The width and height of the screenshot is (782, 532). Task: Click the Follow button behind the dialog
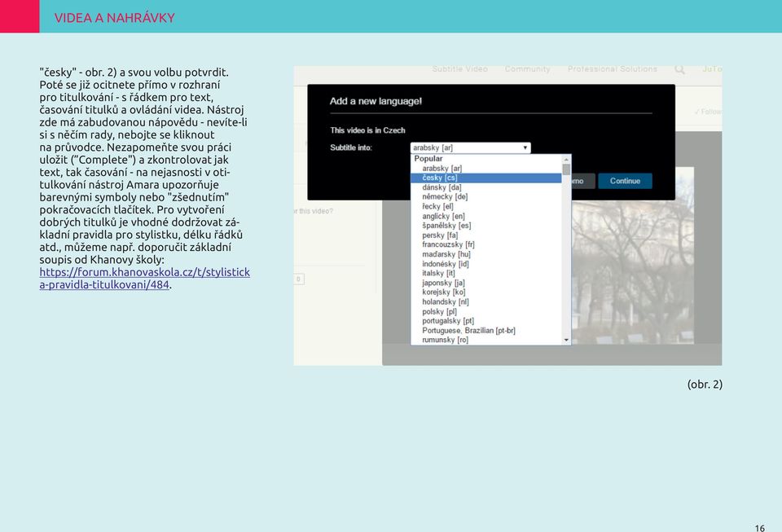[x=708, y=112]
